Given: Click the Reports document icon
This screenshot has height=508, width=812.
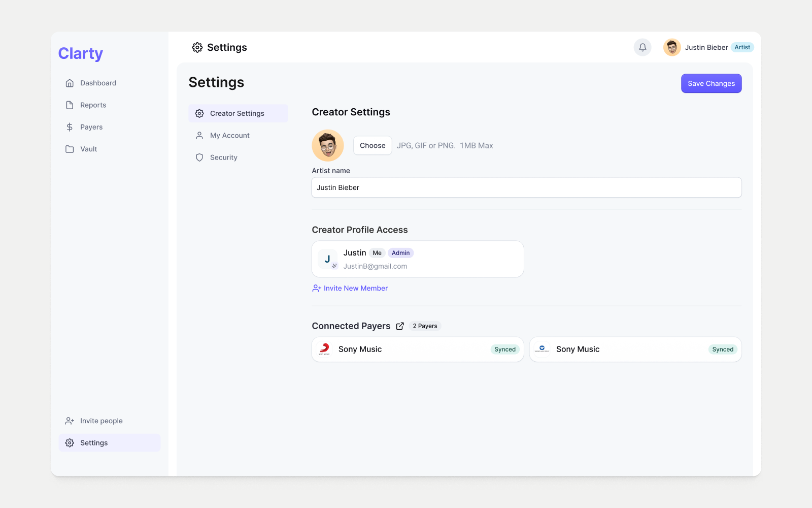Looking at the screenshot, I should [x=70, y=105].
